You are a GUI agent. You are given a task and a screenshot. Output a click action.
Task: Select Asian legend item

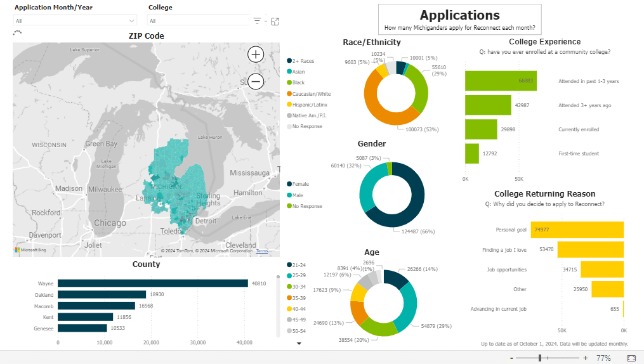296,72
